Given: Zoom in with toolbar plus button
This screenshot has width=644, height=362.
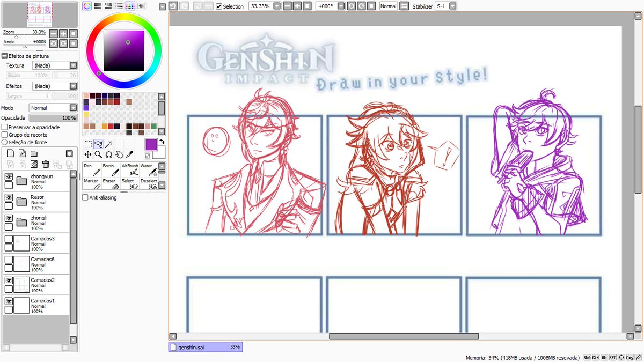Looking at the screenshot, I should tap(297, 6).
